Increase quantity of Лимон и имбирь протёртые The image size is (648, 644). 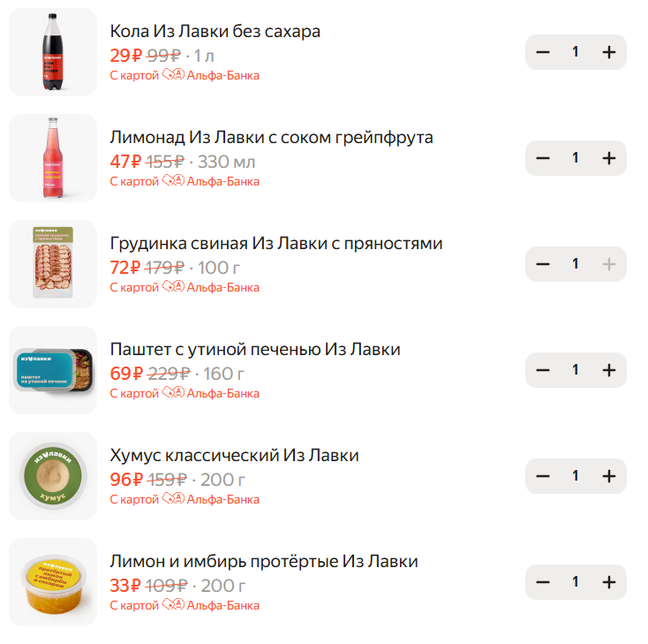click(x=608, y=582)
